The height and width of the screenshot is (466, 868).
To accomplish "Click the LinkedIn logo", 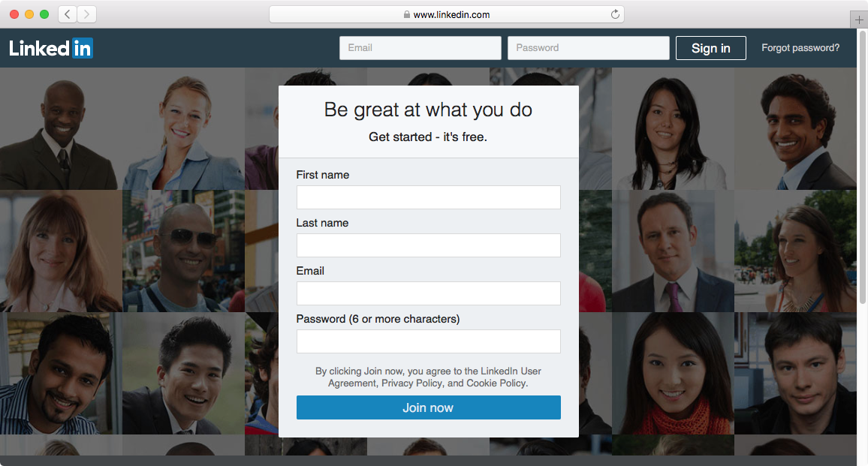I will pos(51,48).
